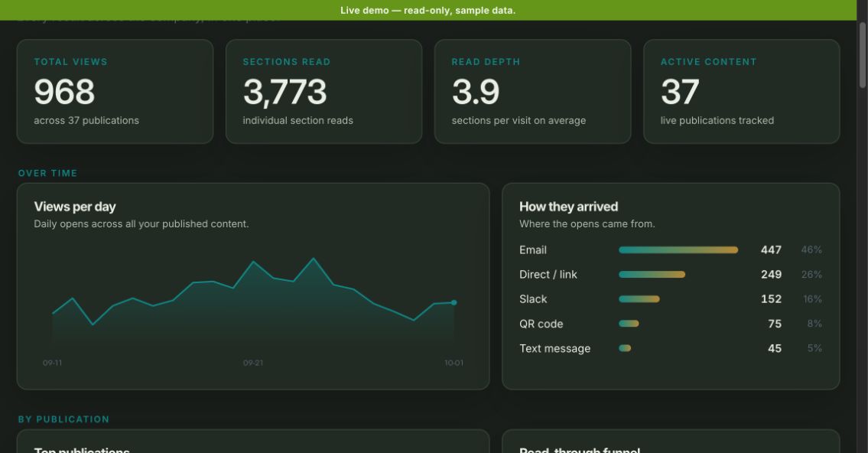Click the Email row label
Image resolution: width=868 pixels, height=453 pixels.
532,249
